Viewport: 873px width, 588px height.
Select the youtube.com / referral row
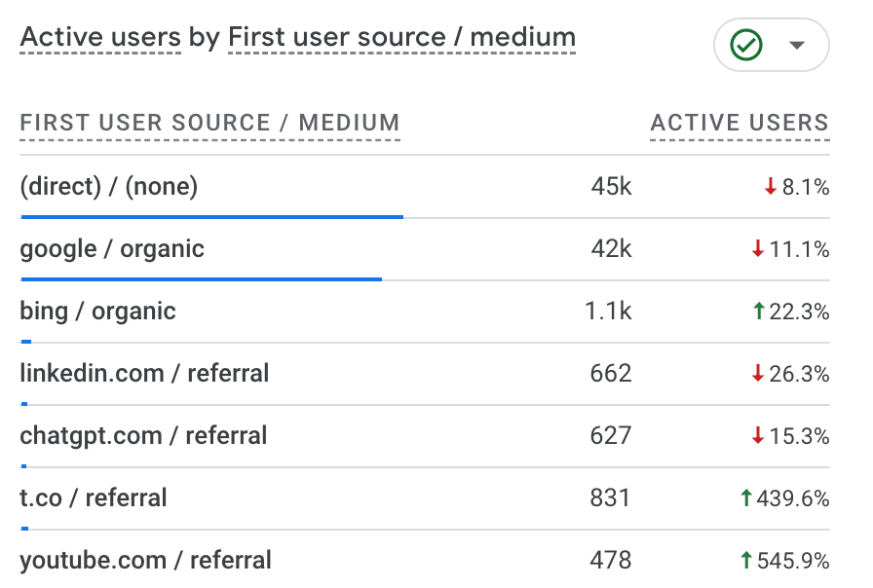coord(145,560)
